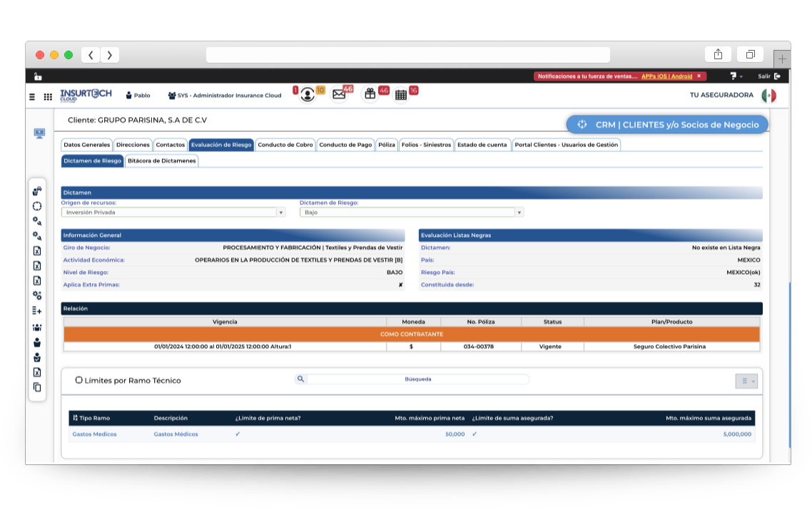This screenshot has height=510, width=812.
Task: Show all browser tabs overview icon
Action: [751, 54]
